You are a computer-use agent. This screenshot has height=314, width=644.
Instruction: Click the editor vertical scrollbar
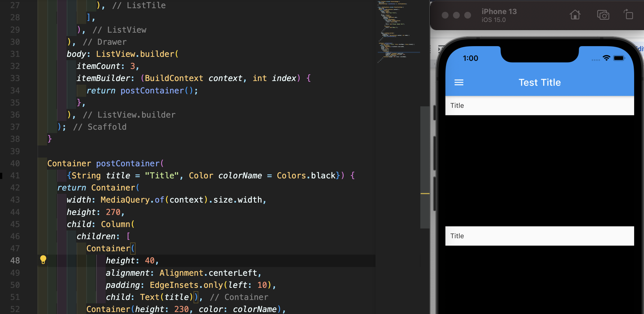point(425,167)
